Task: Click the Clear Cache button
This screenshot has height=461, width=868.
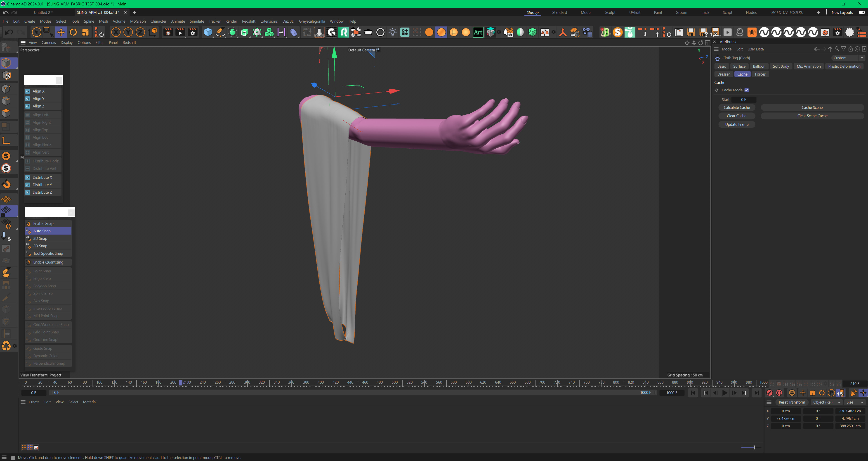Action: coord(737,116)
